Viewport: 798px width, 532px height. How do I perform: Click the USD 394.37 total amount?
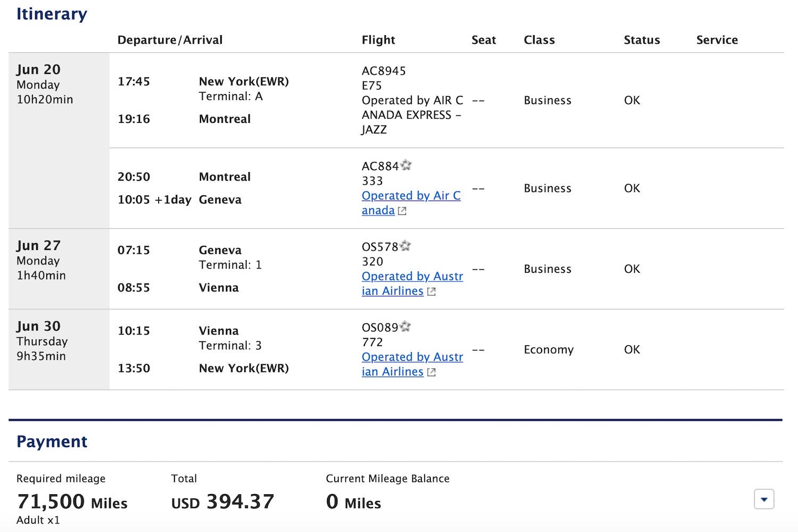[222, 501]
